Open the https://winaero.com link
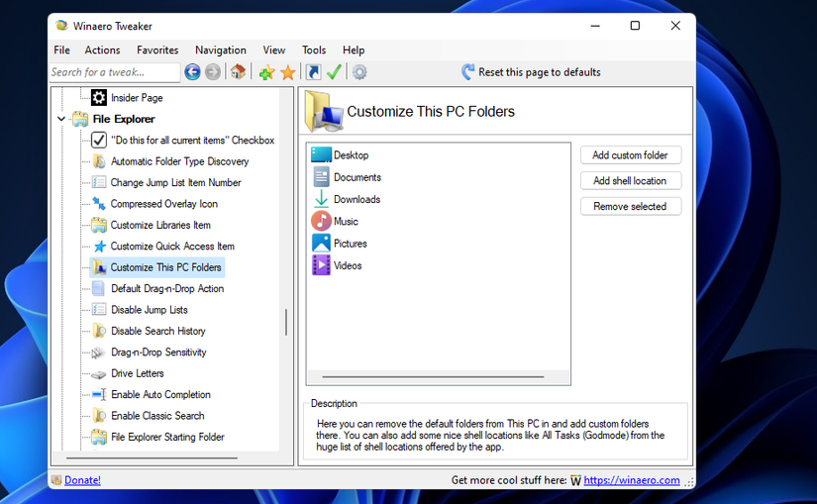The width and height of the screenshot is (817, 504). [x=632, y=480]
